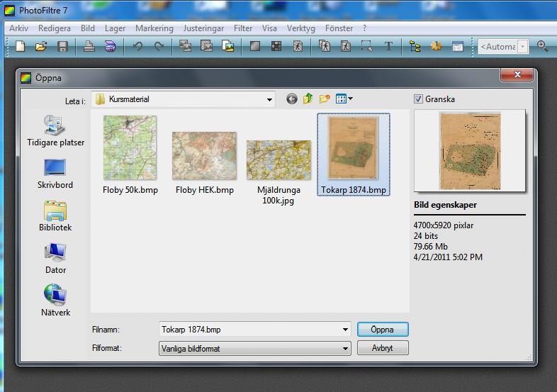The height and width of the screenshot is (392, 557).
Task: Open the Lager menu
Action: coord(115,28)
